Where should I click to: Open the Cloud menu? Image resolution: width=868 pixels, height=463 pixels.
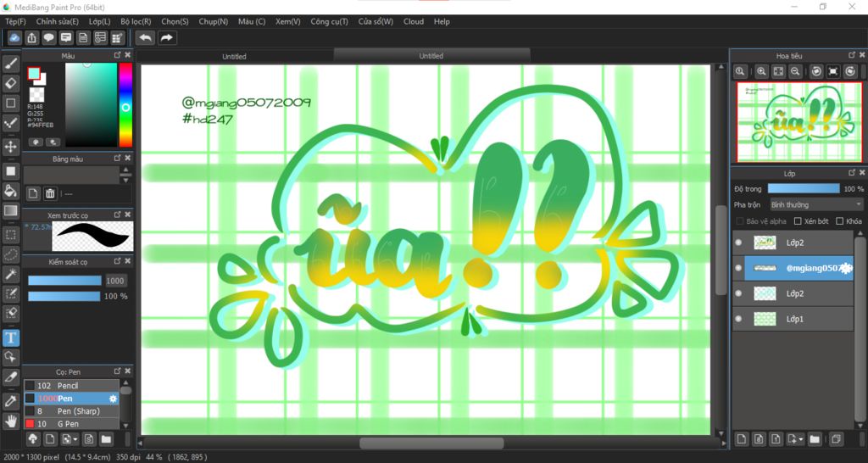[414, 21]
